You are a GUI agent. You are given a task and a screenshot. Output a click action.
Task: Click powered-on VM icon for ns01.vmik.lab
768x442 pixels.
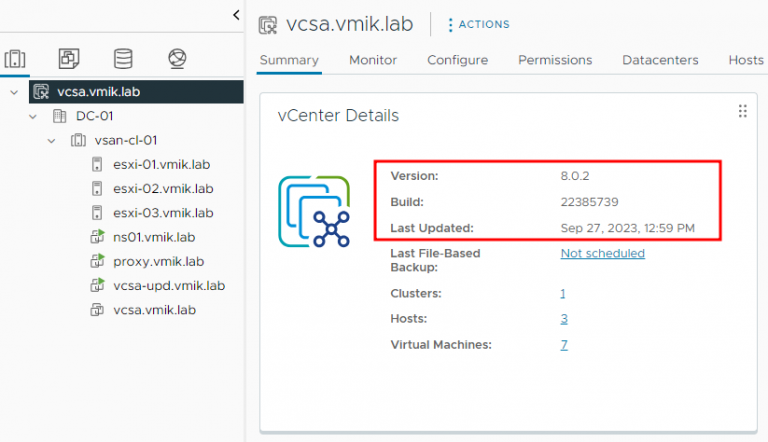point(97,237)
